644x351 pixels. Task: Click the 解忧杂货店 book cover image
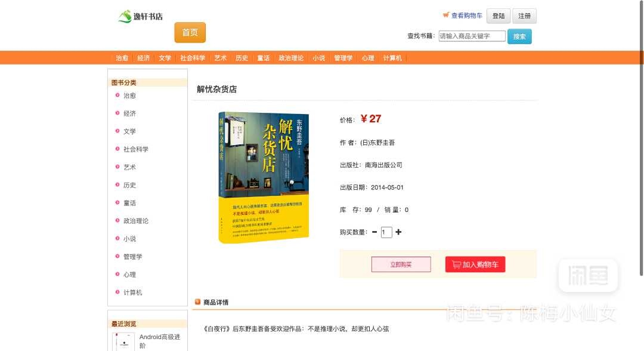[x=264, y=177]
